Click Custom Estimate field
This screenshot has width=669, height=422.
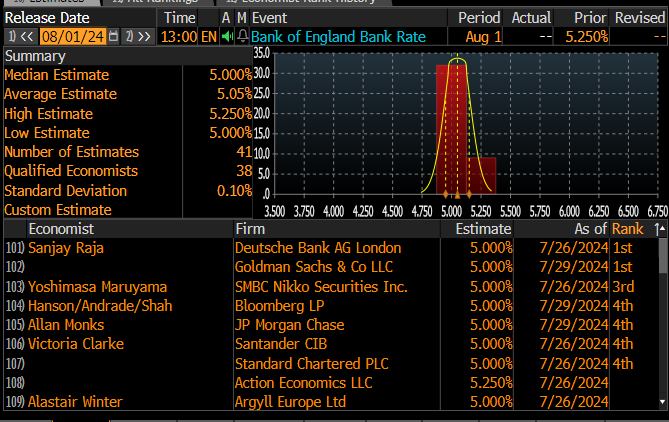point(218,210)
